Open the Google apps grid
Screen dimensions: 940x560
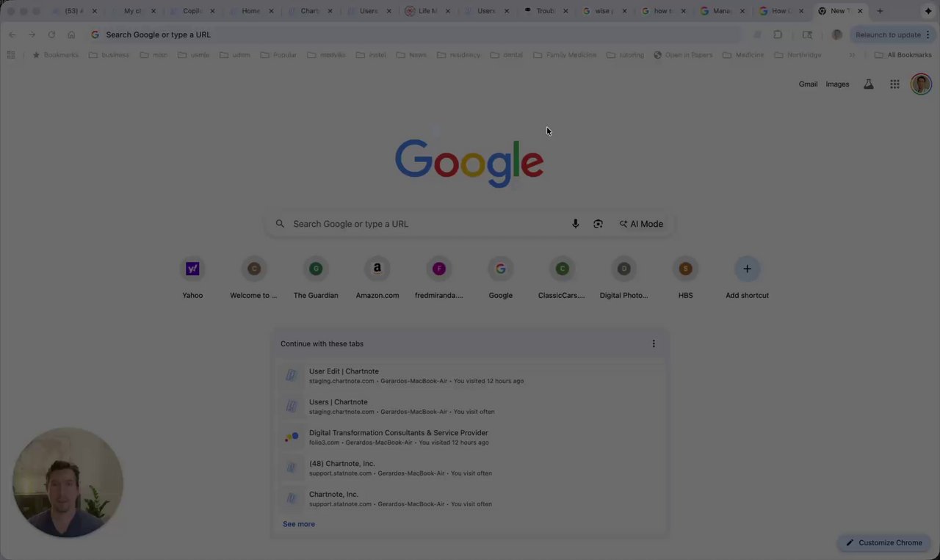[894, 84]
